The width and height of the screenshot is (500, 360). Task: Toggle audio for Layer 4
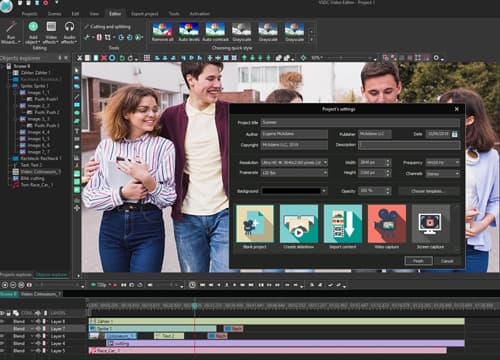[38, 343]
